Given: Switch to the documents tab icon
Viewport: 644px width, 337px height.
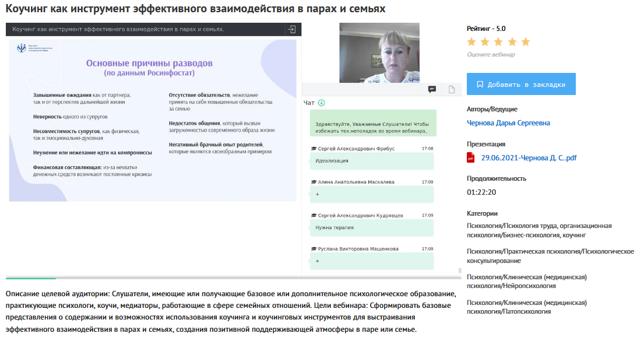Looking at the screenshot, I should (x=452, y=89).
